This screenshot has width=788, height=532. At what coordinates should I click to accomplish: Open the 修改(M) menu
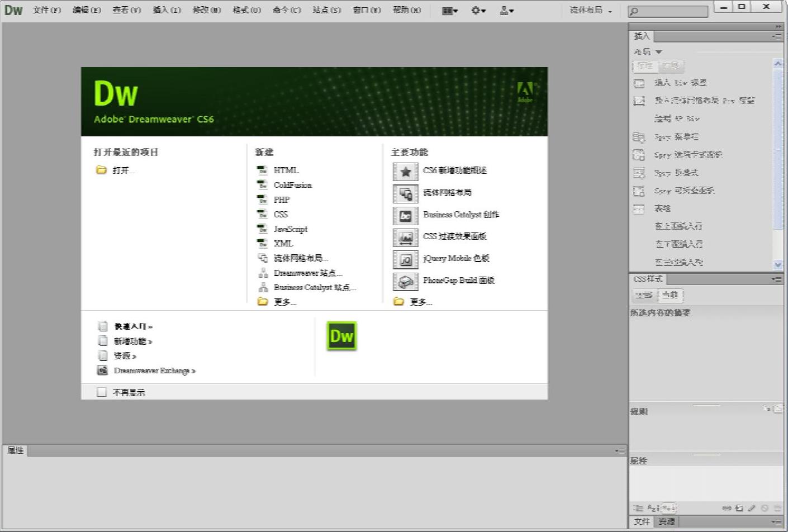[207, 10]
